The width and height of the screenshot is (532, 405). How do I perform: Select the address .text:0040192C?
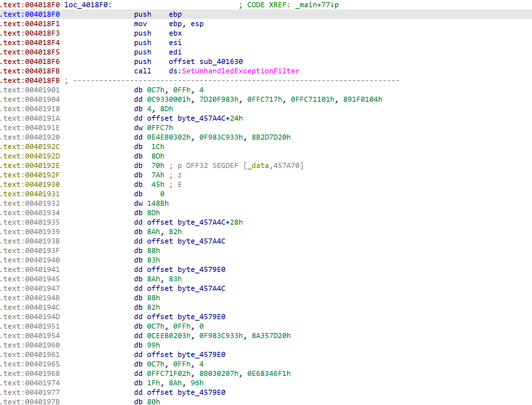31,147
